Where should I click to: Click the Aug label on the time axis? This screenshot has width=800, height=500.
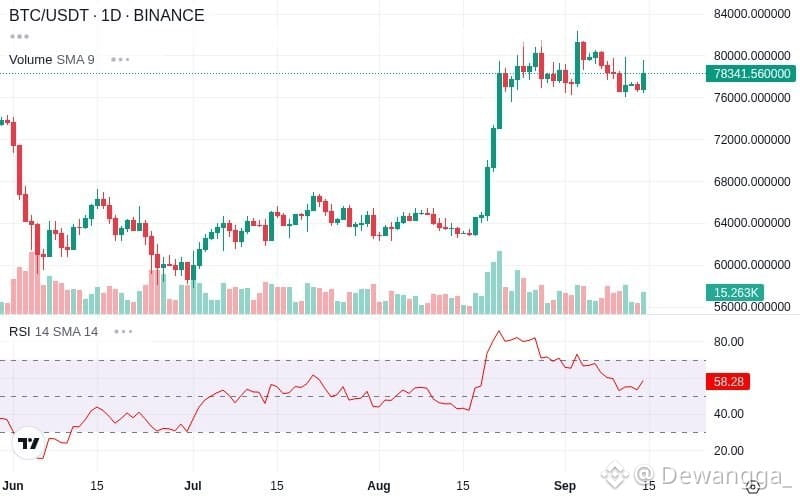379,486
